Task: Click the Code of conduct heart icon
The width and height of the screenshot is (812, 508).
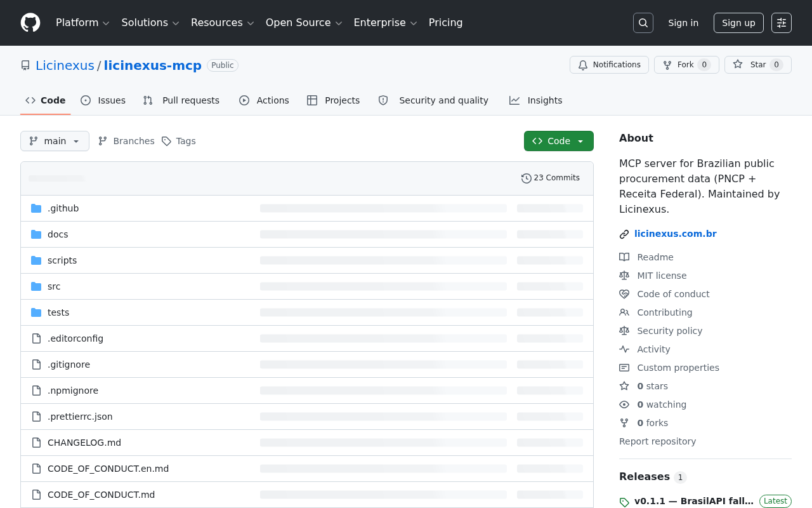Action: (x=624, y=294)
